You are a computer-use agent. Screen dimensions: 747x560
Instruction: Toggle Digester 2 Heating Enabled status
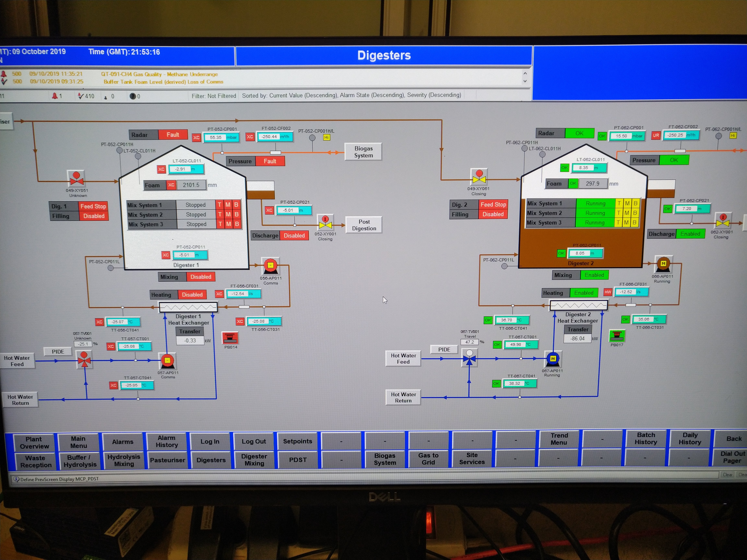(584, 293)
